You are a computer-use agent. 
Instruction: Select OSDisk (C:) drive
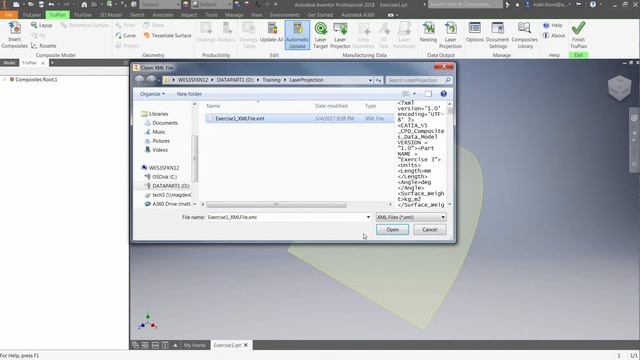point(161,177)
